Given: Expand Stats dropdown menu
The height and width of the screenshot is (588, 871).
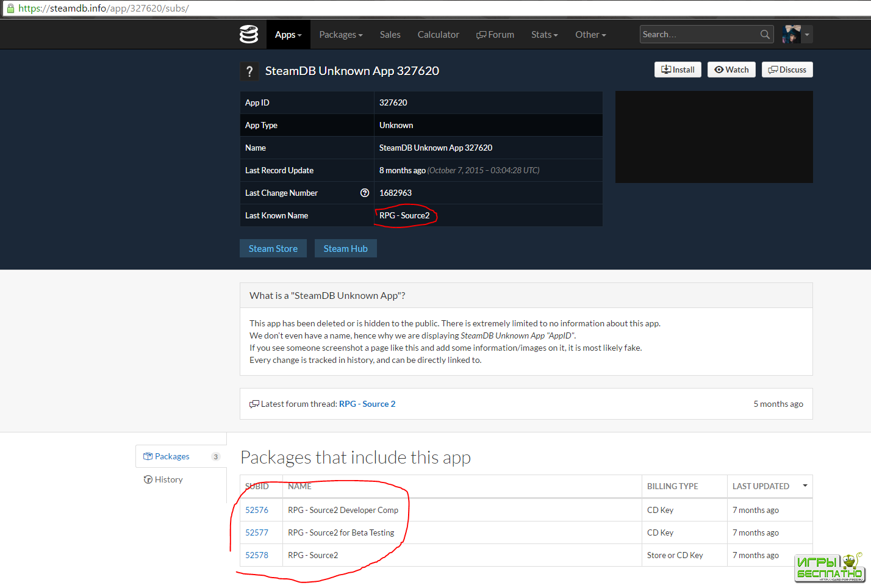Looking at the screenshot, I should [545, 35].
